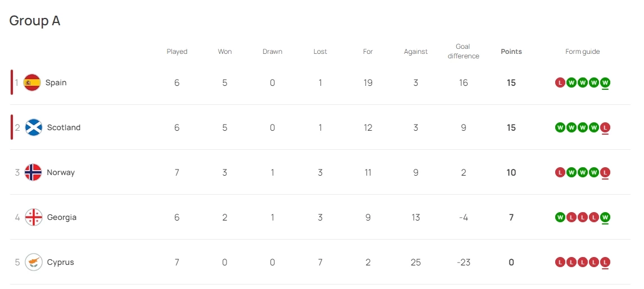Open the Spain team name link

56,82
